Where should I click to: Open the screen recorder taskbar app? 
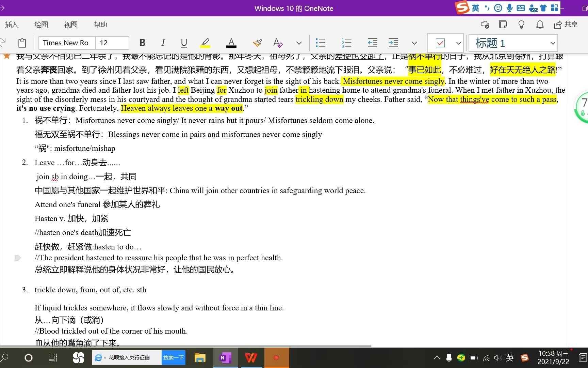[x=276, y=358]
